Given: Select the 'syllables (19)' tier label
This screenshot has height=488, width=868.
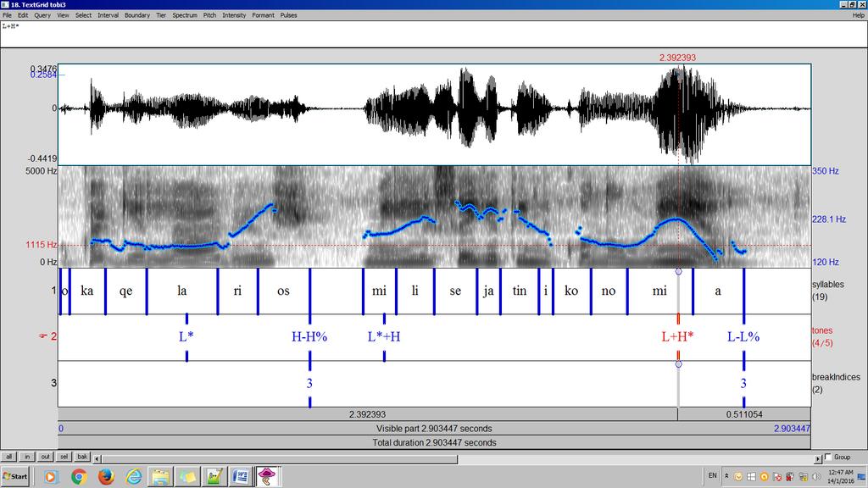Looking at the screenshot, I should click(828, 291).
